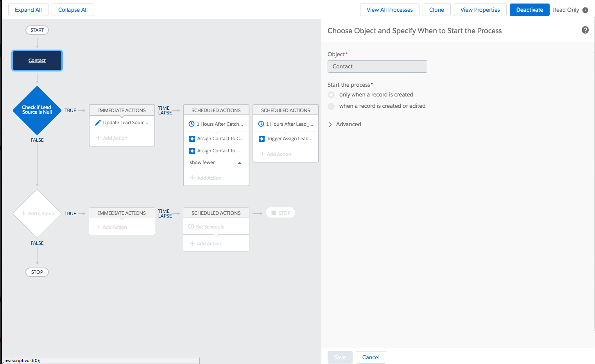Screen dimensions: 595x364
Task: Select 'when a record is created or edited'
Action: 332,106
